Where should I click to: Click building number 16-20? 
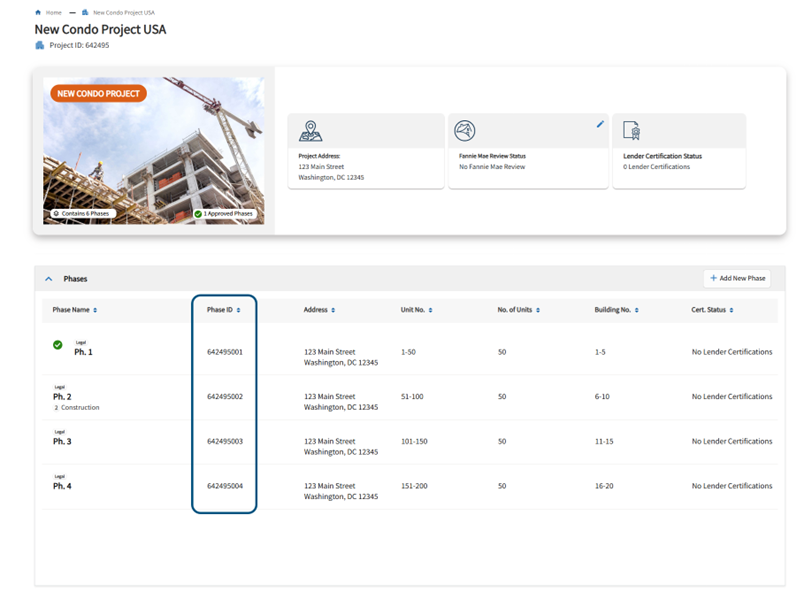pos(604,486)
